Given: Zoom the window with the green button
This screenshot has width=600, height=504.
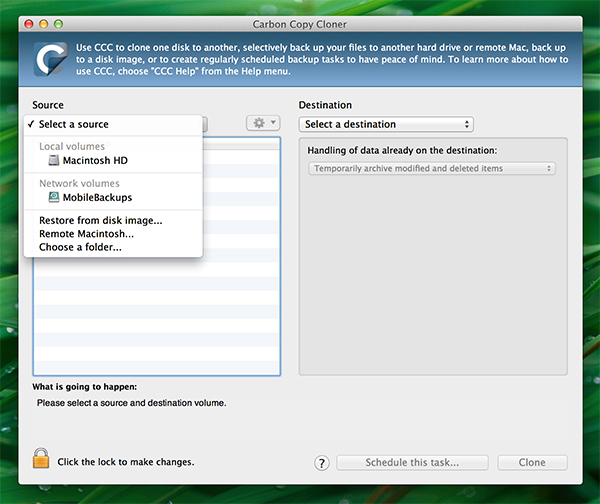Looking at the screenshot, I should [59, 24].
